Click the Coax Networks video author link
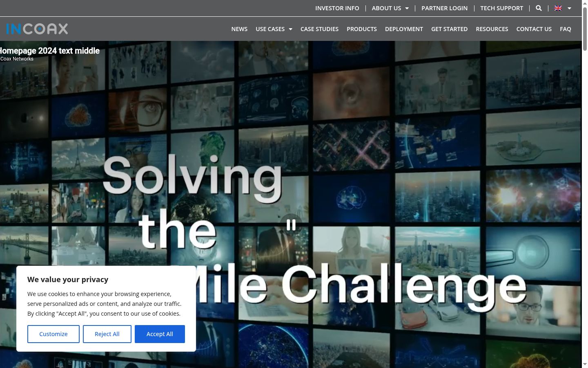Image resolution: width=588 pixels, height=368 pixels. click(17, 59)
